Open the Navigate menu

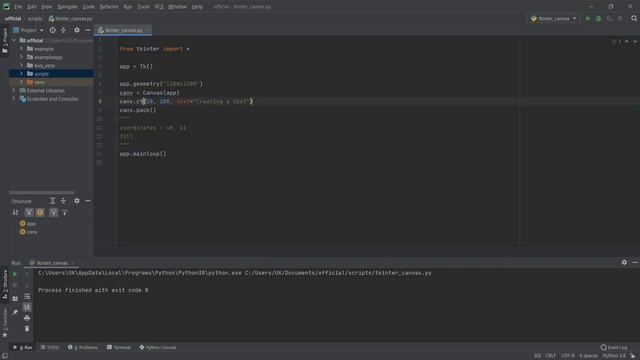[67, 7]
